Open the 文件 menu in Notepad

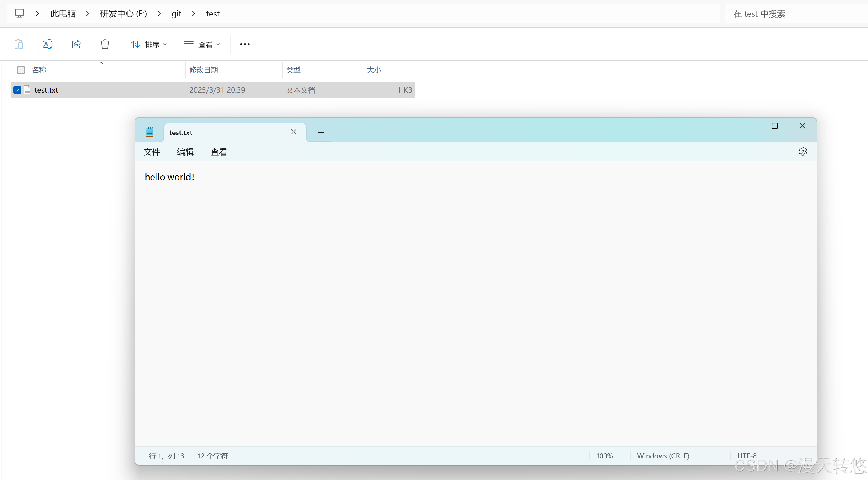point(152,152)
